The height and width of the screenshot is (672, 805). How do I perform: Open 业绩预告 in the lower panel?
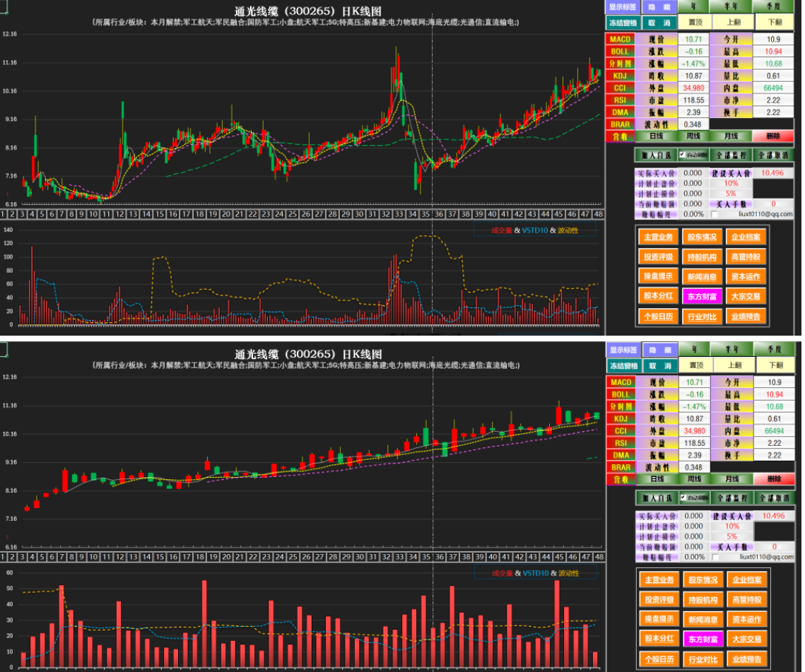tap(746, 659)
